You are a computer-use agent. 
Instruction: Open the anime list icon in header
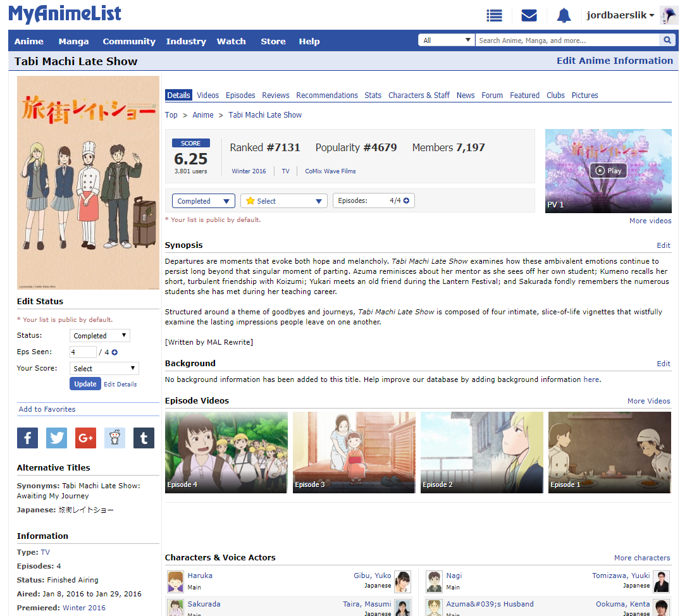[x=494, y=16]
